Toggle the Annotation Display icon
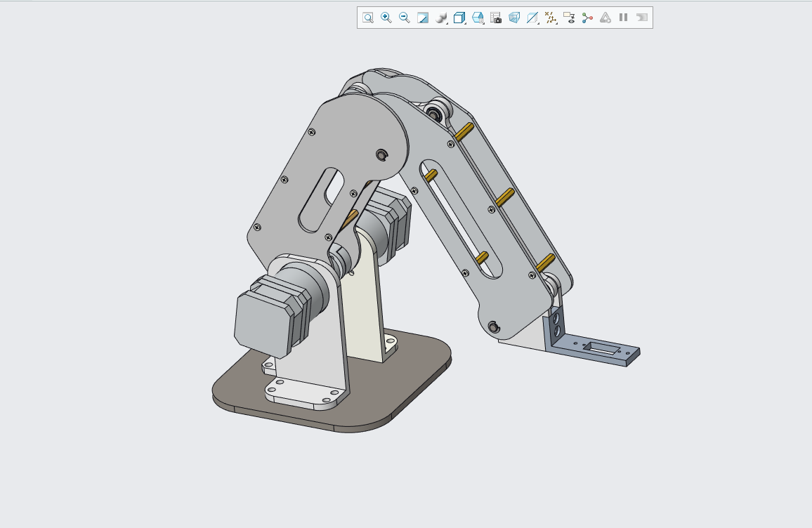Screen dimensions: 812x528 click(569, 18)
